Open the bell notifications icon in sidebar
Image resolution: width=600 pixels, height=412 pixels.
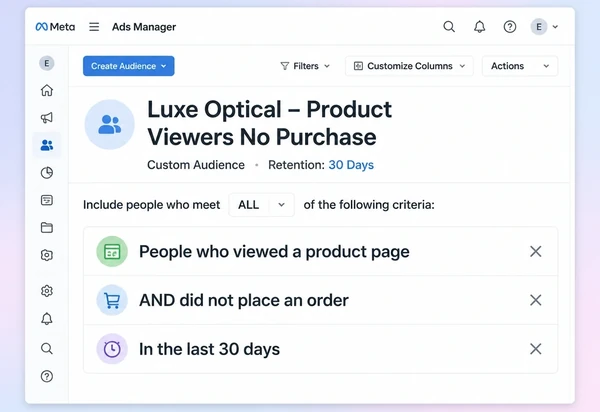(x=47, y=319)
